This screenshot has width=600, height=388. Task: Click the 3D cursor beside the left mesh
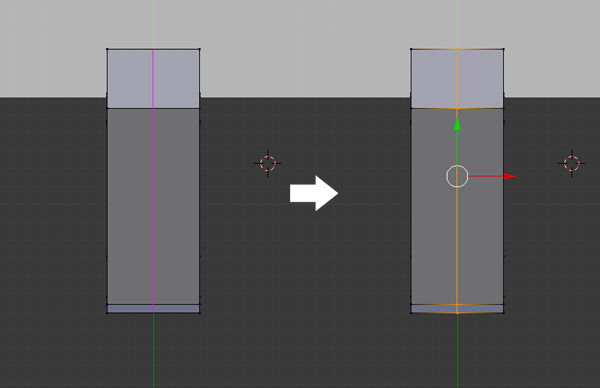[x=267, y=163]
